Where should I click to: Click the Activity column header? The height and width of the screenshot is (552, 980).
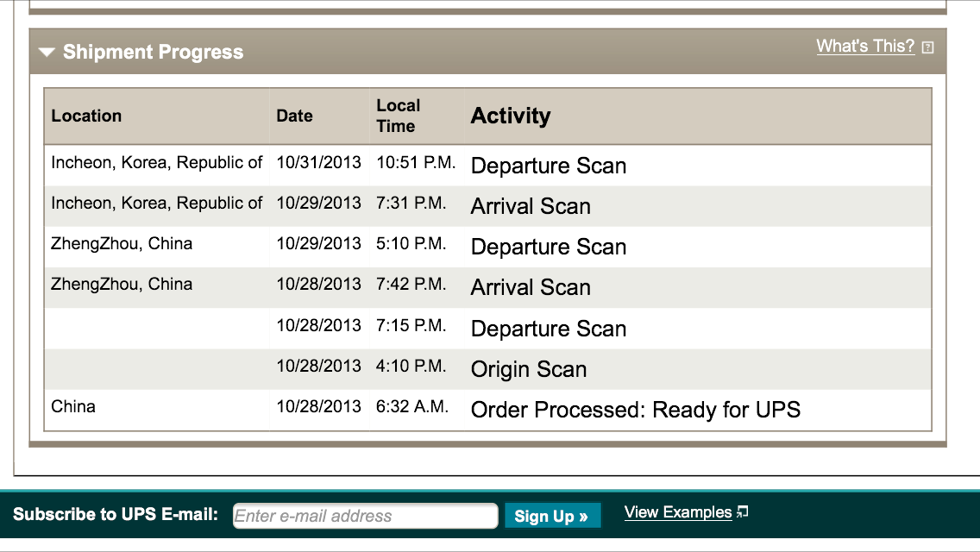pos(511,116)
